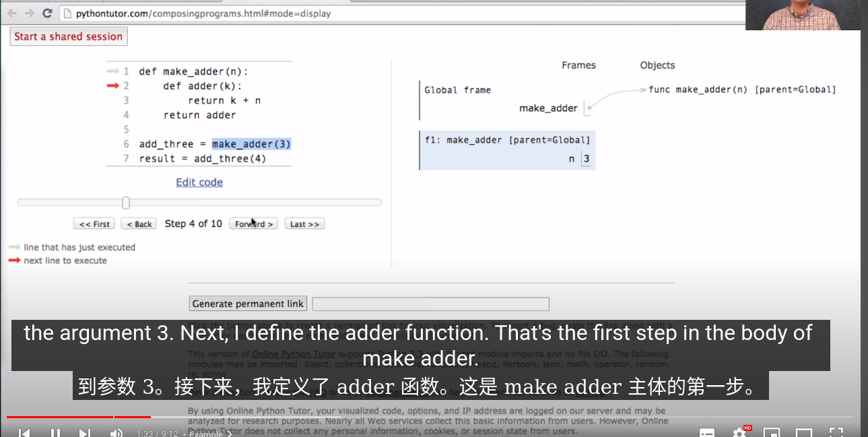Jump to last step with Last >>

(x=304, y=224)
